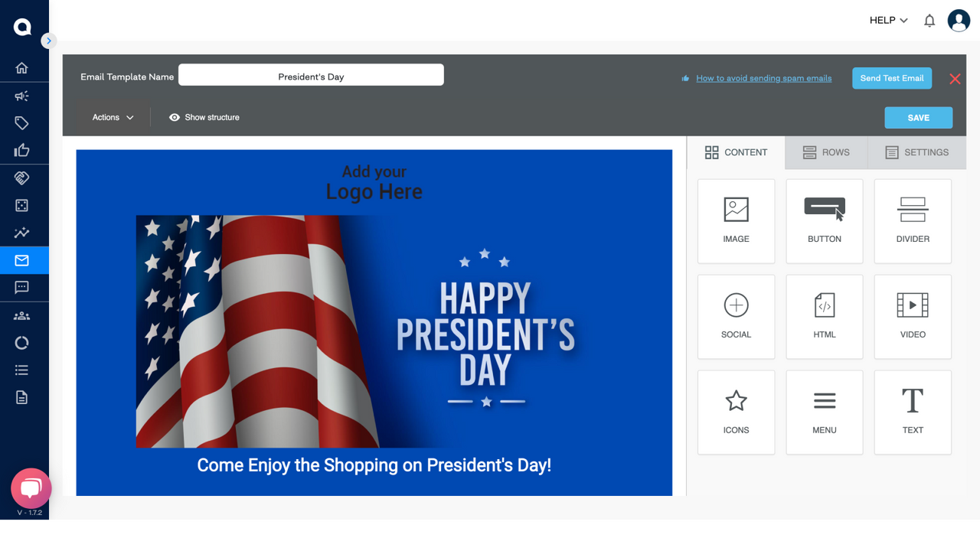Add a Text block to the template
The height and width of the screenshot is (551, 980).
point(912,412)
